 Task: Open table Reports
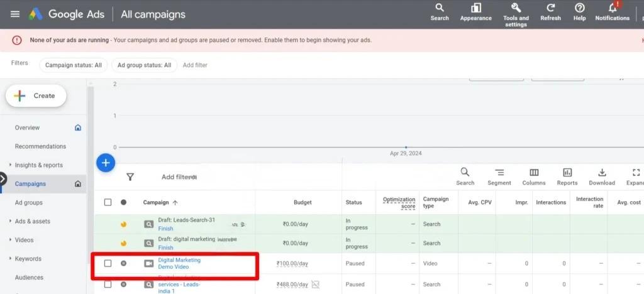click(567, 177)
